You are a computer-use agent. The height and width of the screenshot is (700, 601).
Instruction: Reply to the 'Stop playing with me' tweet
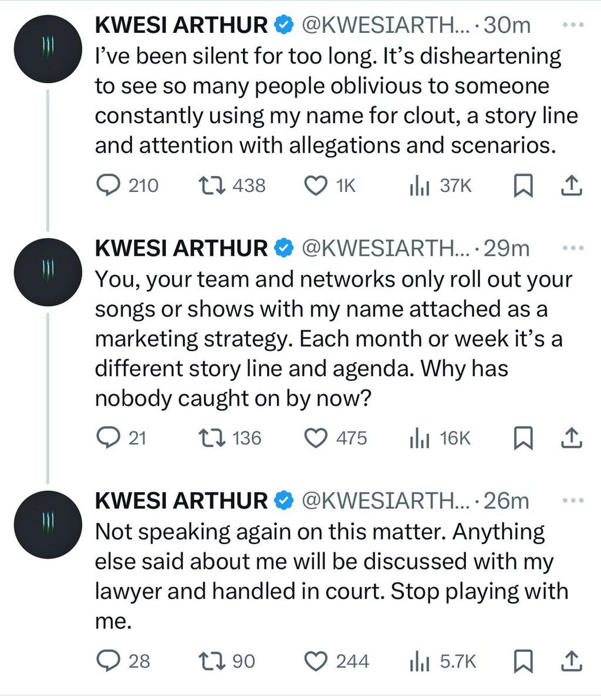click(x=107, y=661)
